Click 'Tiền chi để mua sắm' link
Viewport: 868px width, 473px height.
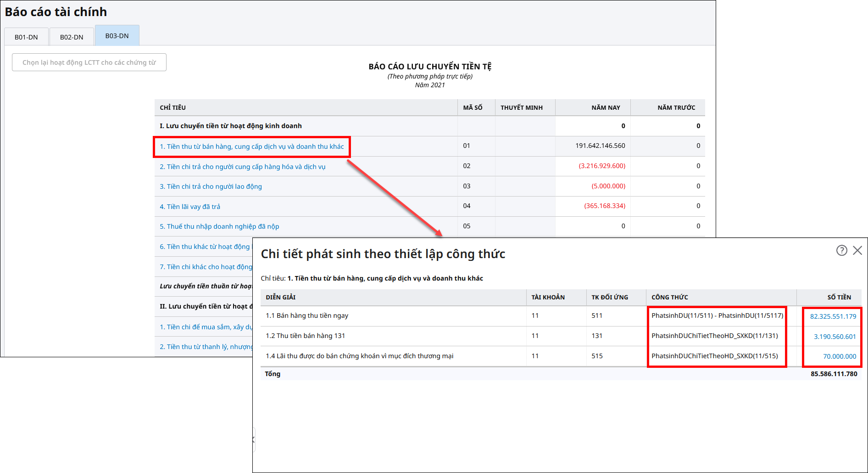pyautogui.click(x=206, y=327)
